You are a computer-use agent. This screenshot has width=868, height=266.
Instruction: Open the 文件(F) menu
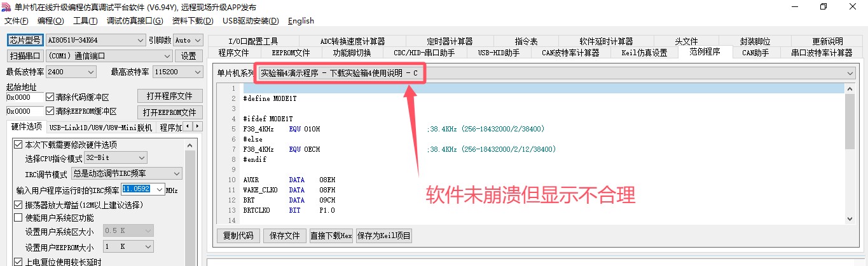(16, 20)
